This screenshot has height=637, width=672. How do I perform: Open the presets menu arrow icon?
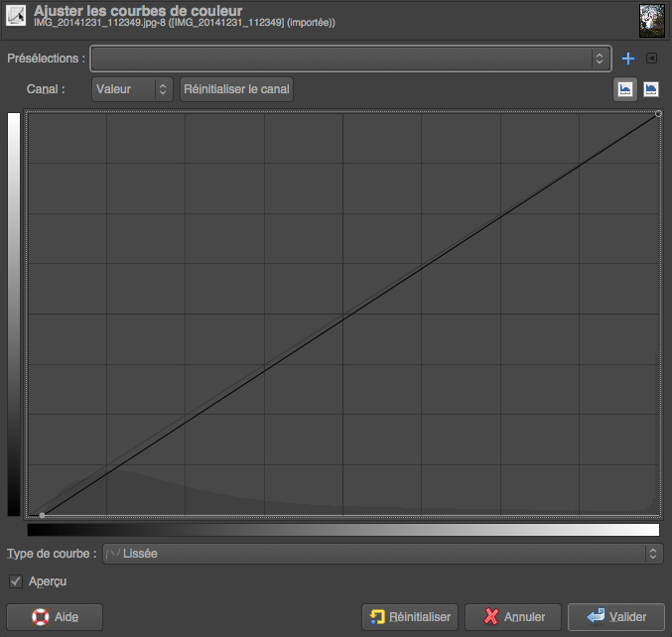coord(651,59)
